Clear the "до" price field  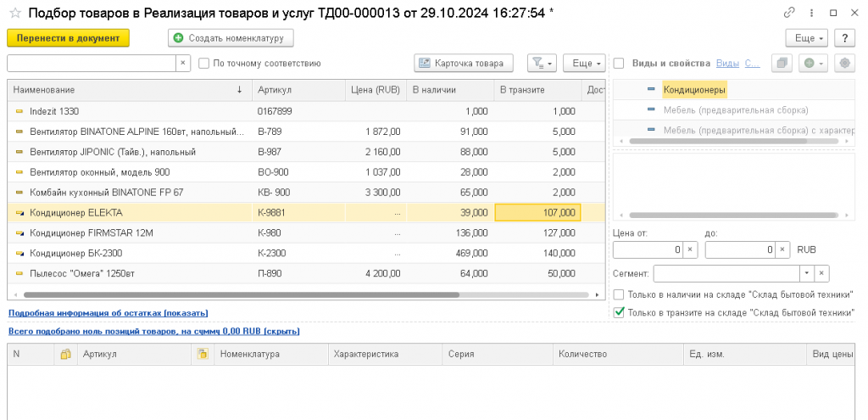pyautogui.click(x=782, y=250)
